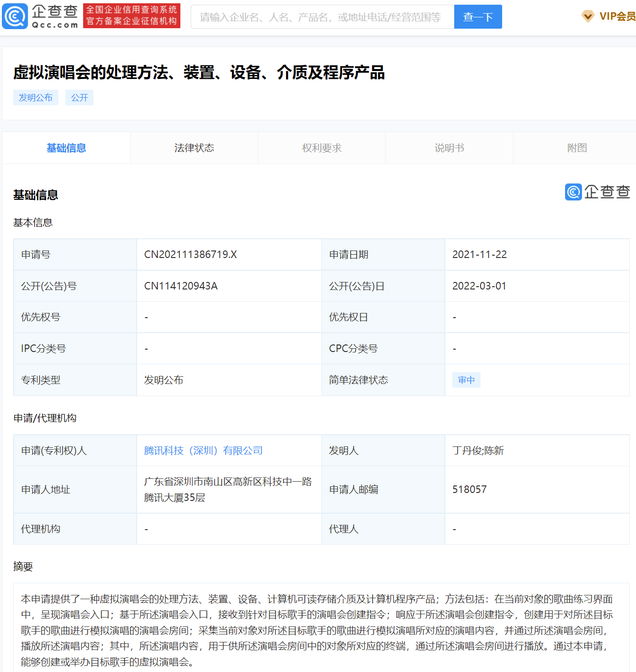Image resolution: width=636 pixels, height=672 pixels.
Task: Click the 企查查 logo
Action: 40,16
